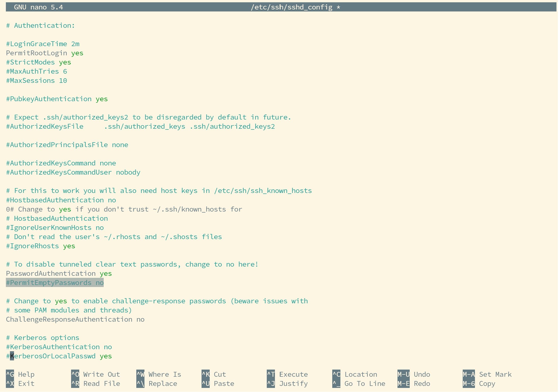The width and height of the screenshot is (558, 392).
Task: Click the '# Change to yes to enable challenge-response' line
Action: [x=157, y=301]
